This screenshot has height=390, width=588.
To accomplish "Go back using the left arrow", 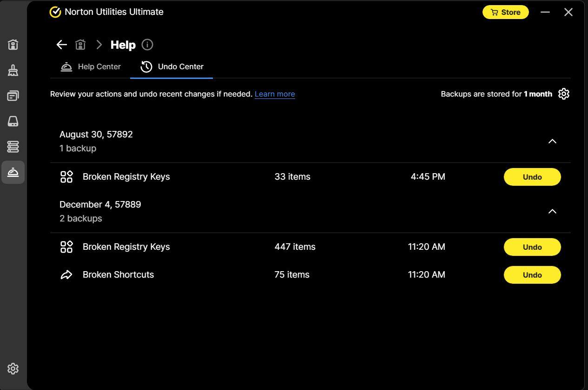I will (x=61, y=45).
